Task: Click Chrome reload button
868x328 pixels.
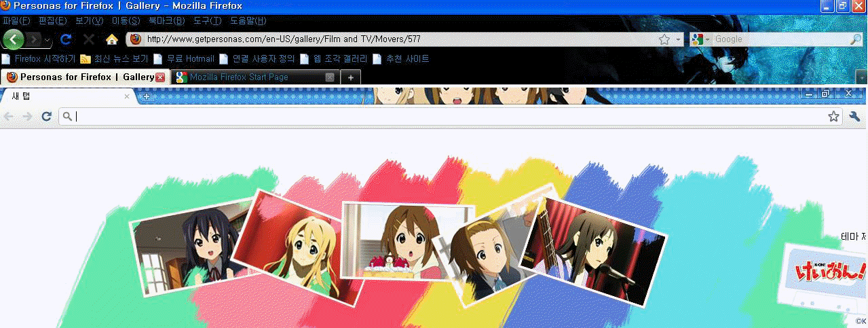Action: coord(47,117)
